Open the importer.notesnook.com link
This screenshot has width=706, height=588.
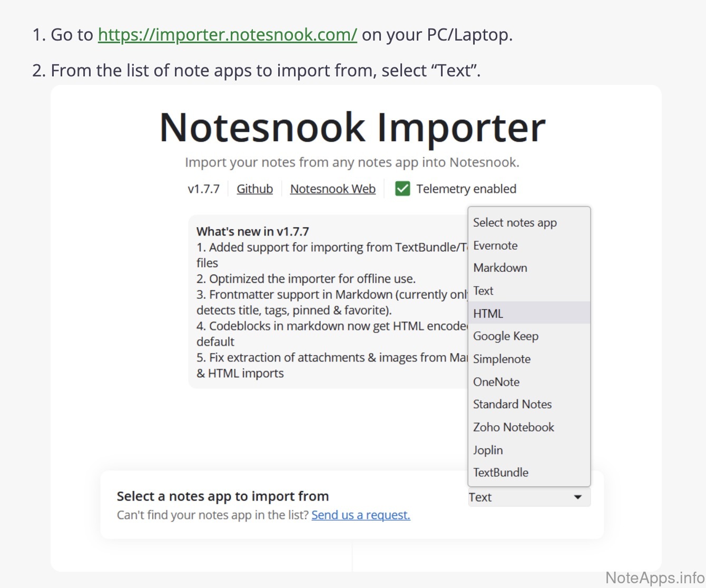click(x=227, y=35)
